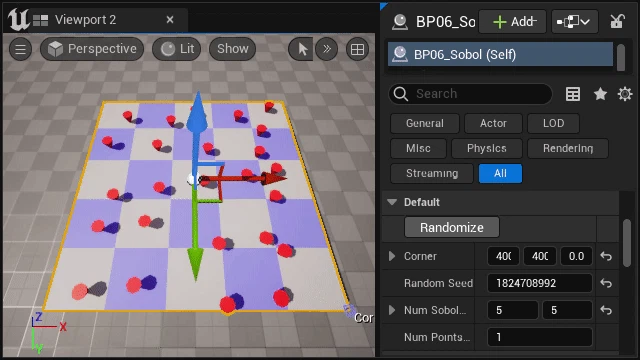Toggle the details panel lock icon
640x360 pixels.
[x=617, y=21]
